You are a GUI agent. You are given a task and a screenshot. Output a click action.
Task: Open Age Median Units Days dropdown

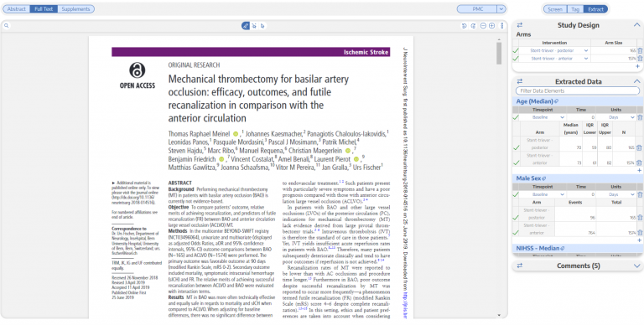[x=615, y=117]
